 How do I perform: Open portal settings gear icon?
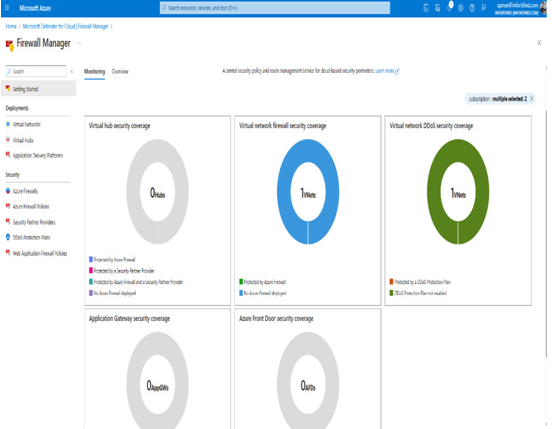coord(460,8)
